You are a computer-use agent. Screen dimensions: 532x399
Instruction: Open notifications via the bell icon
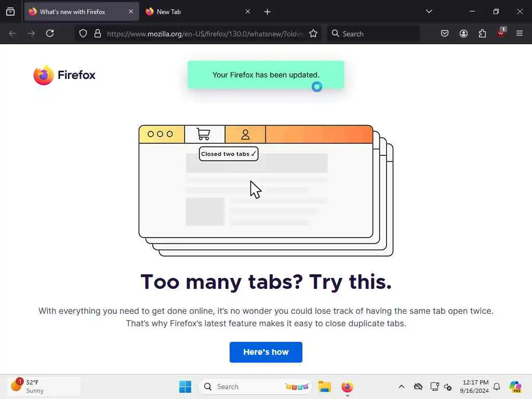[497, 387]
